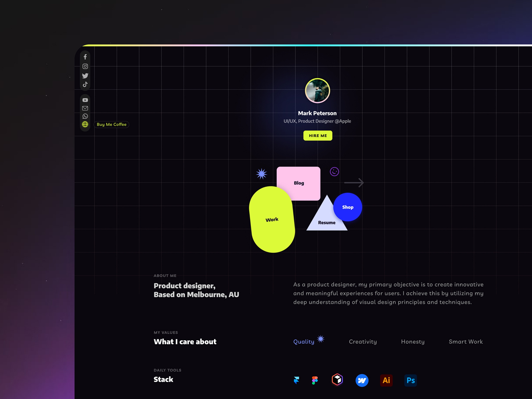Click the Webflow stack icon
This screenshot has width=532, height=399.
pos(362,380)
